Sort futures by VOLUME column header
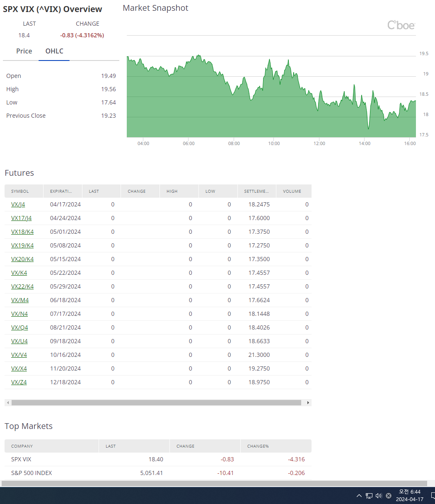 tap(294, 191)
